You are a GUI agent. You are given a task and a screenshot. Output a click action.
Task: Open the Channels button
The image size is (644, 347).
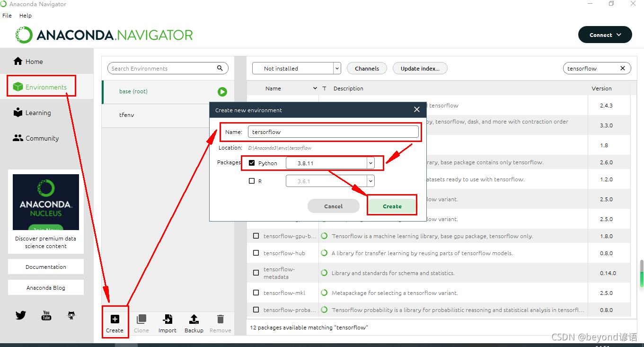367,68
